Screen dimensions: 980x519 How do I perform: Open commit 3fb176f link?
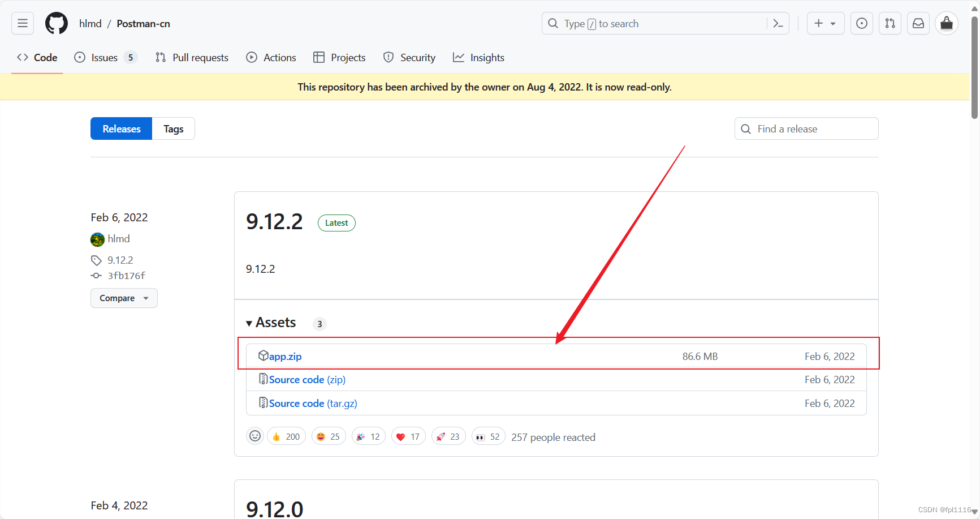(x=127, y=276)
